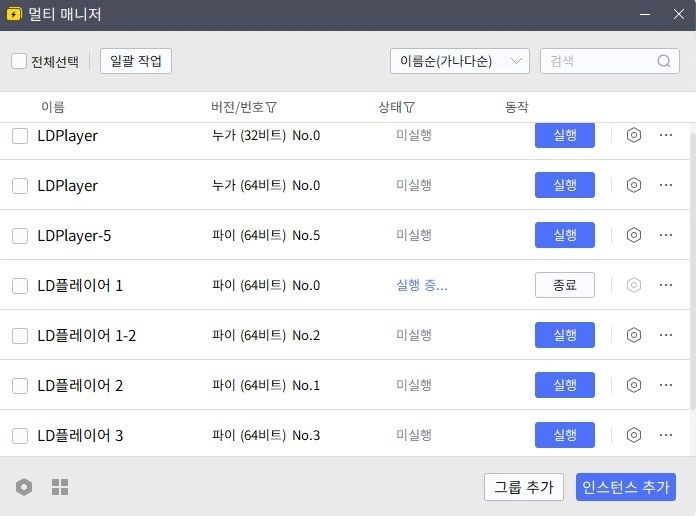Run the LDPlayer 64-bit Nougat instance
The height and width of the screenshot is (516, 696).
(565, 185)
